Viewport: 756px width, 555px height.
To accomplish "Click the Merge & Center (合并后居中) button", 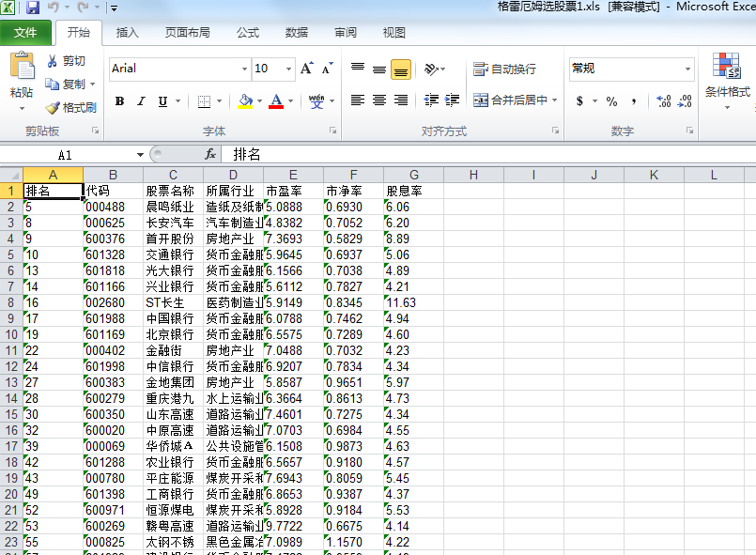I will click(x=511, y=100).
